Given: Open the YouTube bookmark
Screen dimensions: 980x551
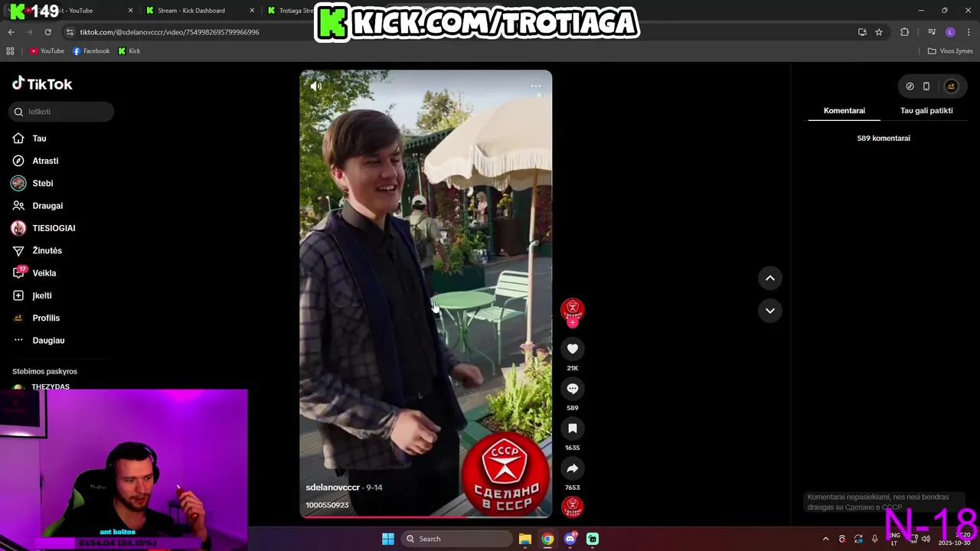Looking at the screenshot, I should tap(47, 51).
